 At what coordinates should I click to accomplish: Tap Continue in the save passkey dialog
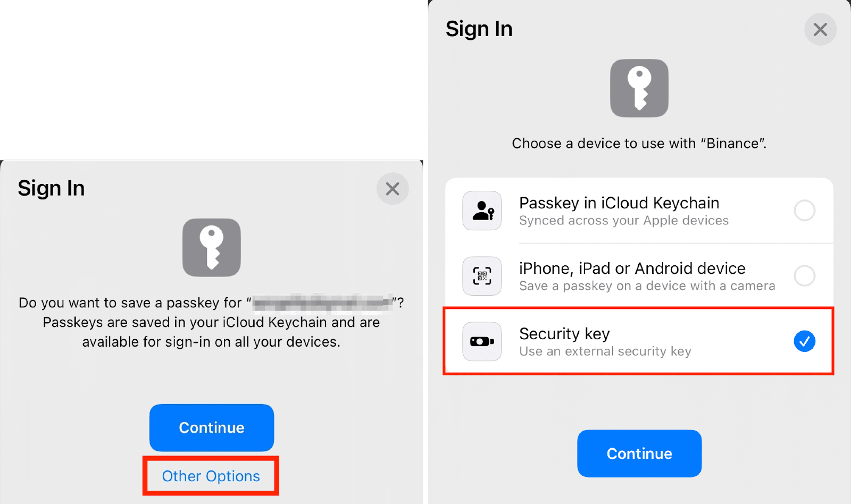[x=212, y=428]
